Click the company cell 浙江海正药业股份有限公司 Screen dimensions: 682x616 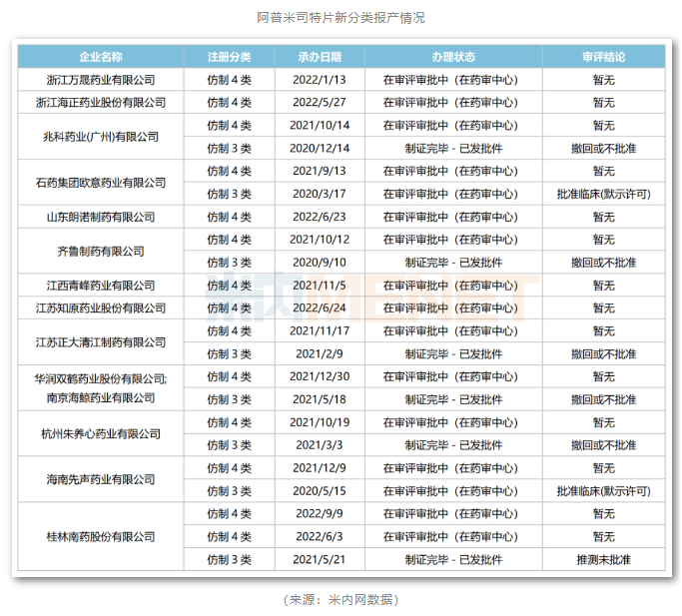101,103
